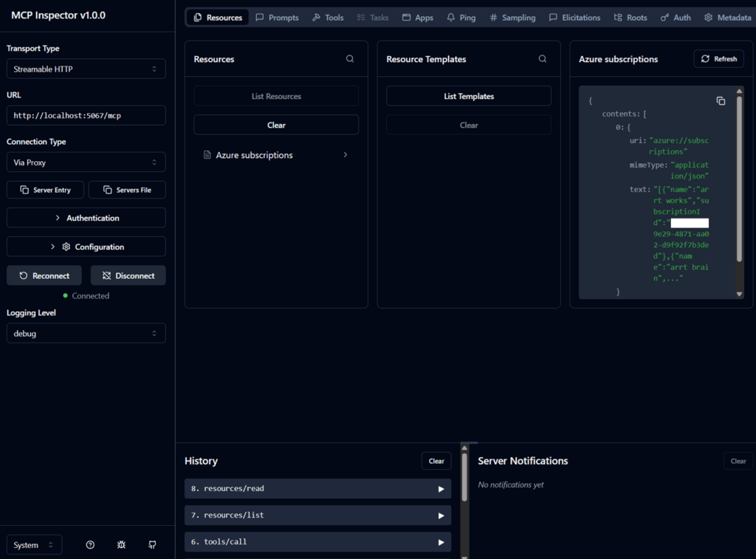Open the Apps tab
The image size is (756, 559).
coord(418,18)
